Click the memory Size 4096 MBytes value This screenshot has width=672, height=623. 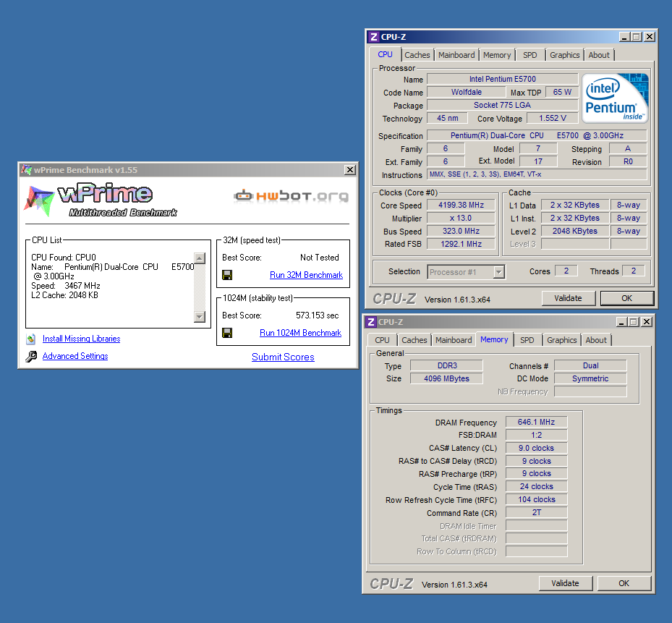446,378
